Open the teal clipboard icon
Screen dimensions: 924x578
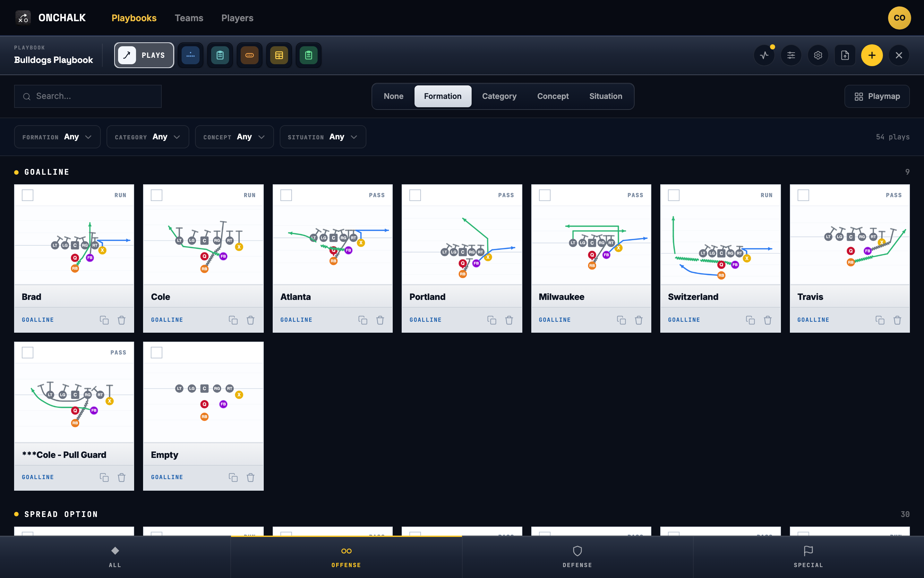[x=220, y=56]
